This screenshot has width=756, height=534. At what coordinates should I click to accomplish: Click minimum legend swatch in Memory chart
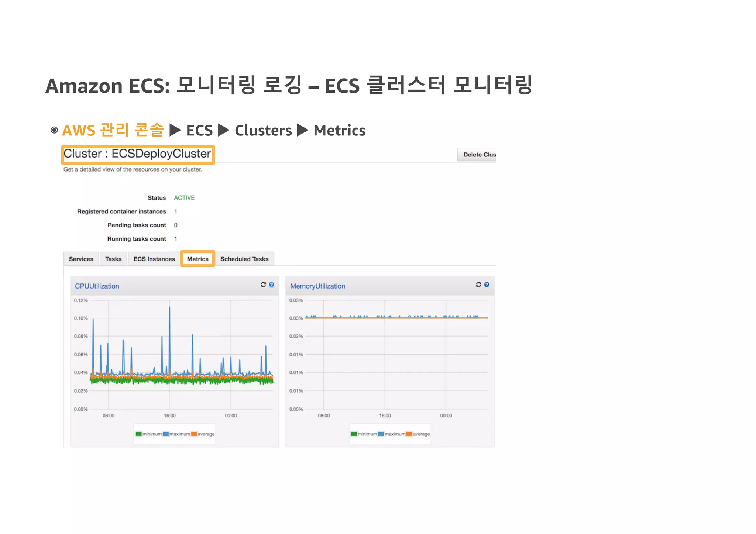pyautogui.click(x=354, y=434)
